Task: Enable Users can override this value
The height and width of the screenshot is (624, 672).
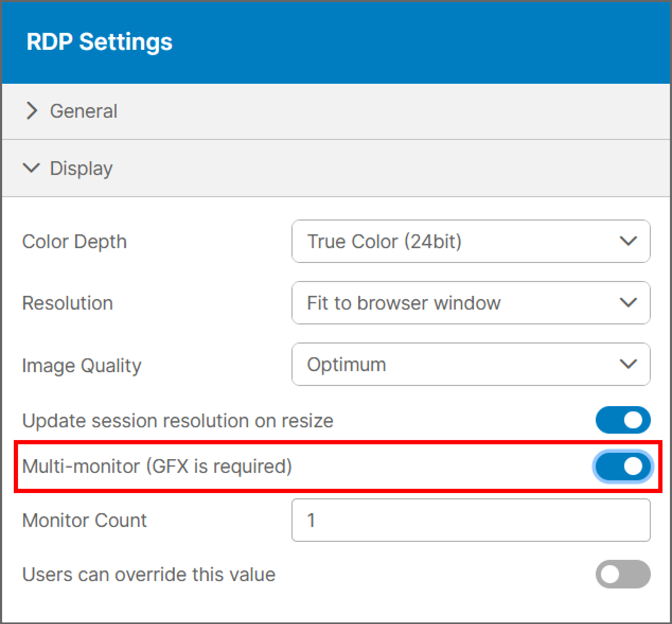Action: pyautogui.click(x=623, y=574)
